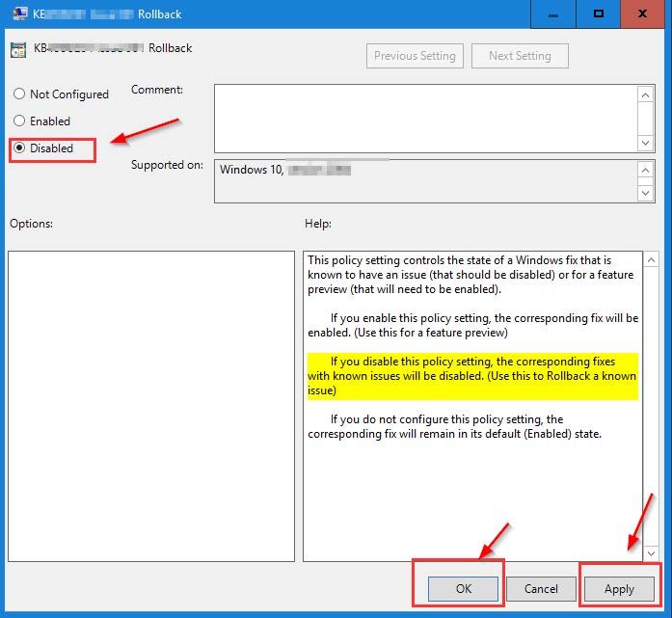Click the policy setting icon beside KB Rollback

(18, 50)
